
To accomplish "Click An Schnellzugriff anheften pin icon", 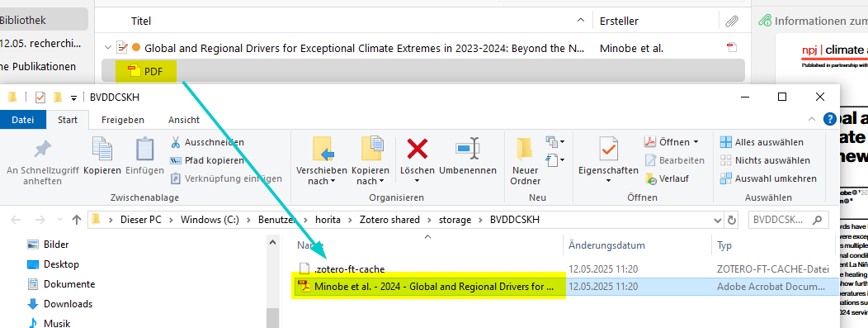I will pyautogui.click(x=43, y=149).
